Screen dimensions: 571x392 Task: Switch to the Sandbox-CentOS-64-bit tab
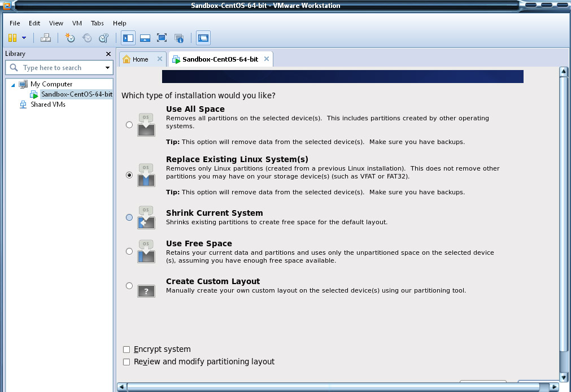click(220, 59)
